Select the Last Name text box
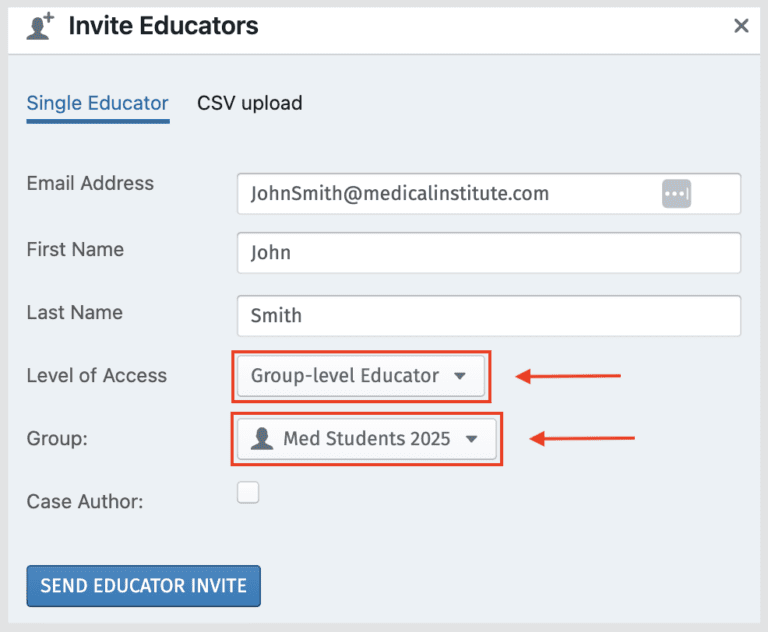The width and height of the screenshot is (768, 632). [x=488, y=315]
